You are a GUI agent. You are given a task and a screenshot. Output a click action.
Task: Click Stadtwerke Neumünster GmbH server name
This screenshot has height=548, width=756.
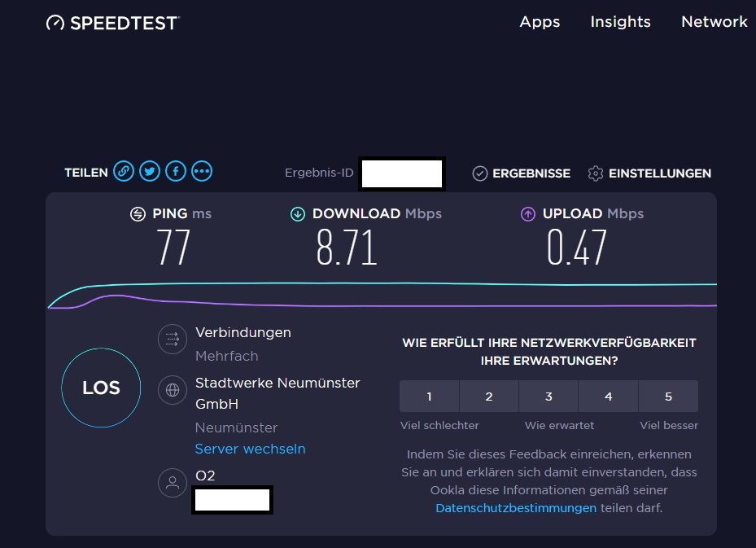pos(277,393)
